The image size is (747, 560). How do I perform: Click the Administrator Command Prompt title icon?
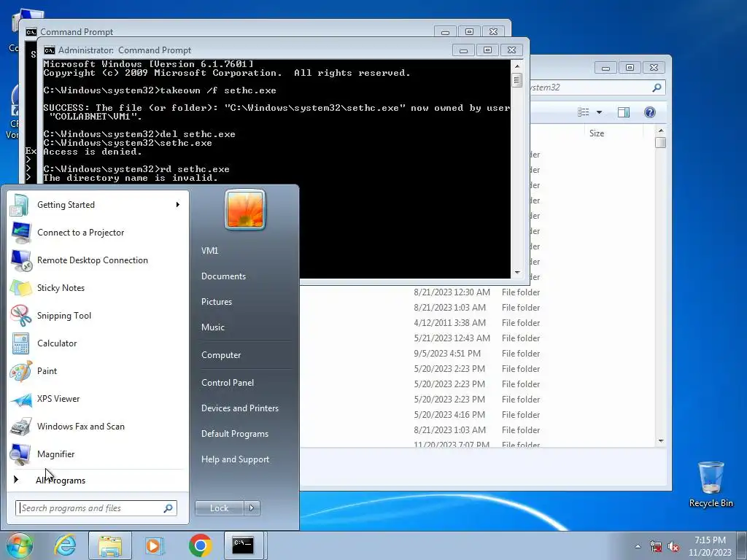[x=49, y=50]
